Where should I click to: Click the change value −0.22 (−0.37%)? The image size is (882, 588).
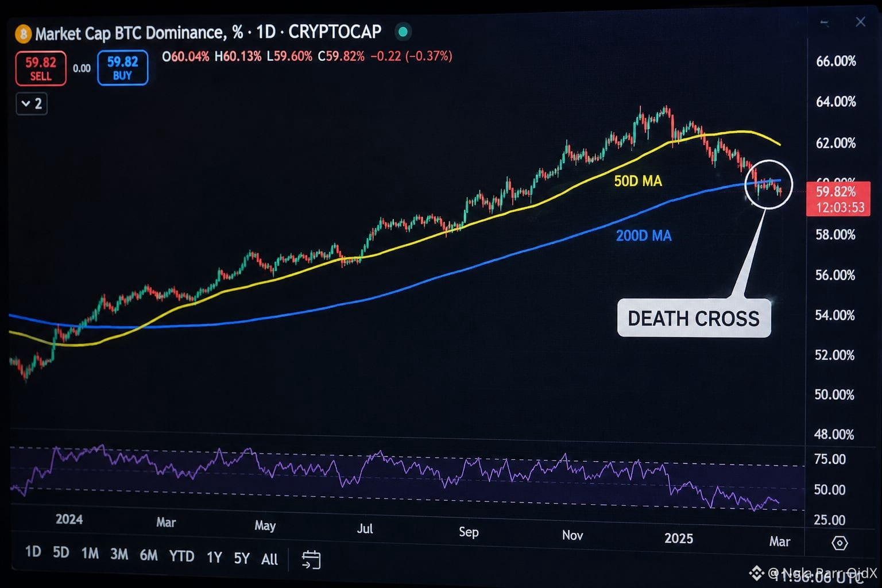[x=411, y=56]
